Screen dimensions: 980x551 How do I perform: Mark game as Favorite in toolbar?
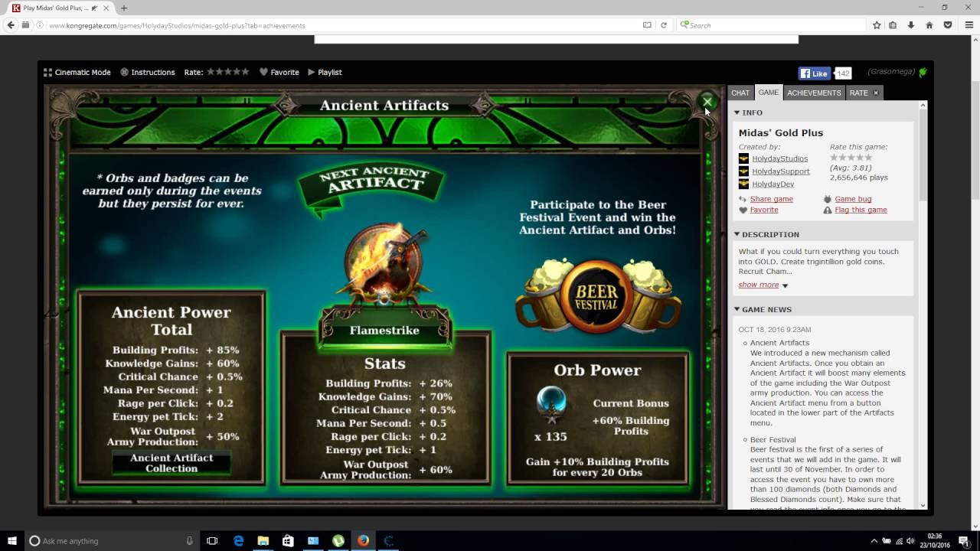pos(279,72)
